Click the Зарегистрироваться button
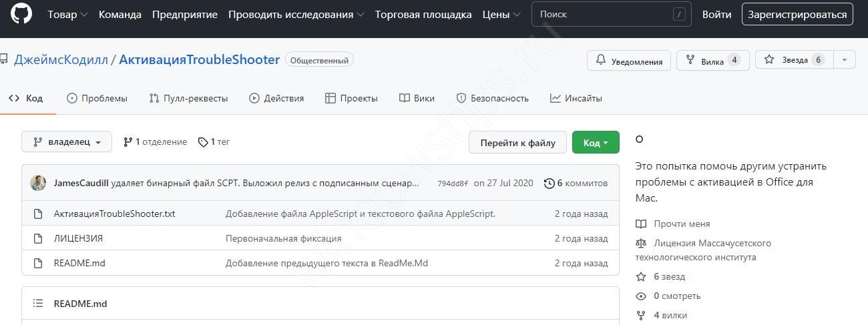Viewport: 868px width, 325px height. point(797,14)
